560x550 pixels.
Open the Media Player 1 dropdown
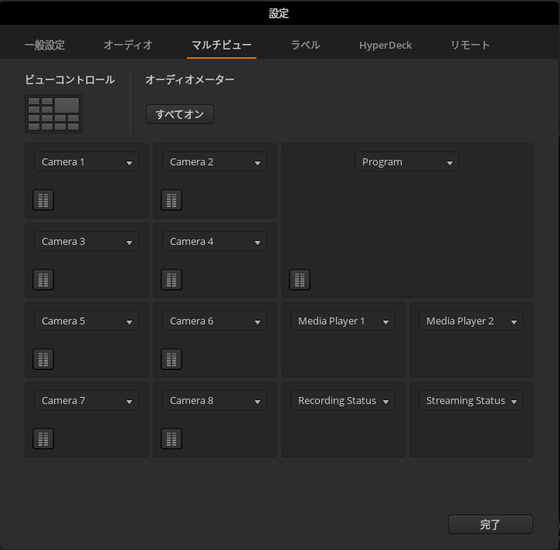343,321
